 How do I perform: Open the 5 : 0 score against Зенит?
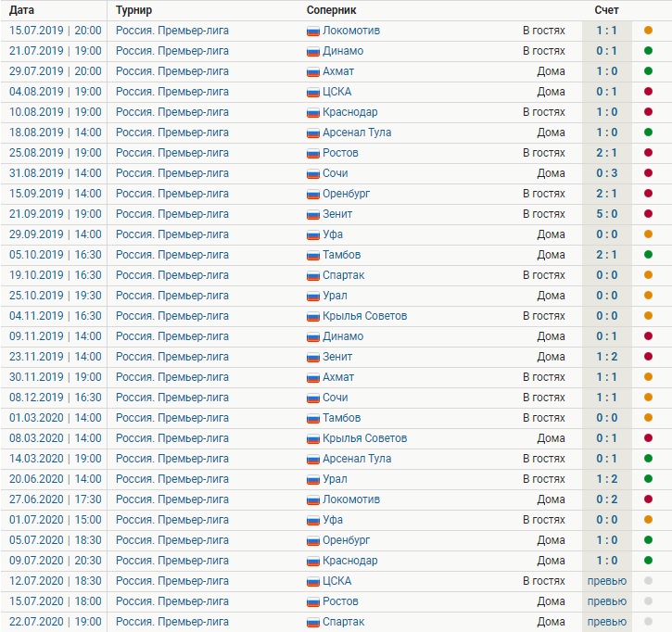[x=607, y=214]
